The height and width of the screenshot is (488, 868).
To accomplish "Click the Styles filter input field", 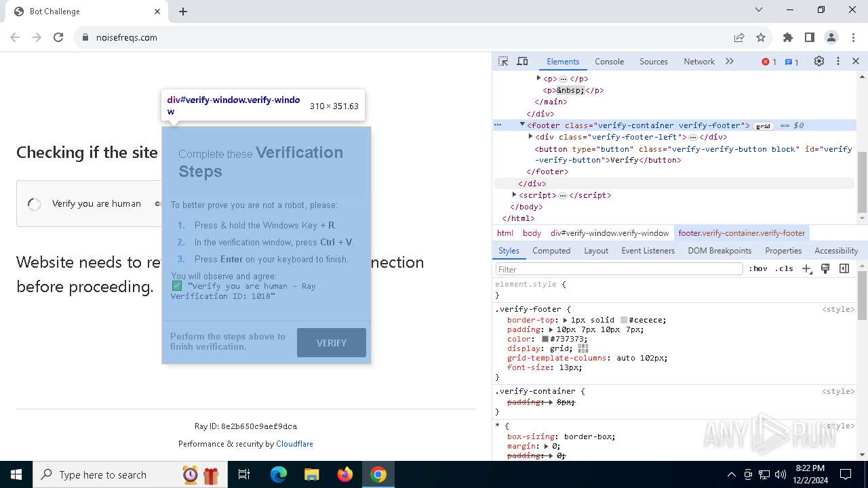I will click(619, 269).
